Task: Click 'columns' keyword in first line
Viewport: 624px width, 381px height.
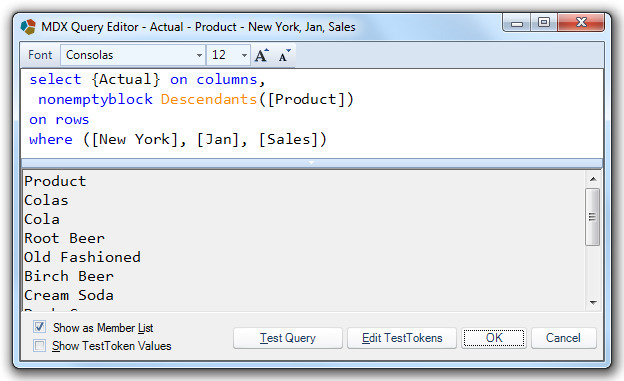Action: pos(227,80)
